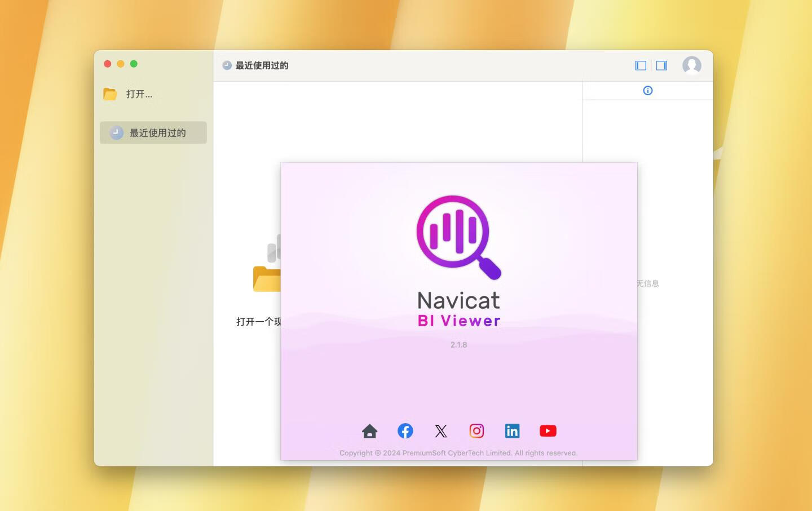Toggle the left sidebar pane icon
Viewport: 812px width, 511px height.
(641, 65)
